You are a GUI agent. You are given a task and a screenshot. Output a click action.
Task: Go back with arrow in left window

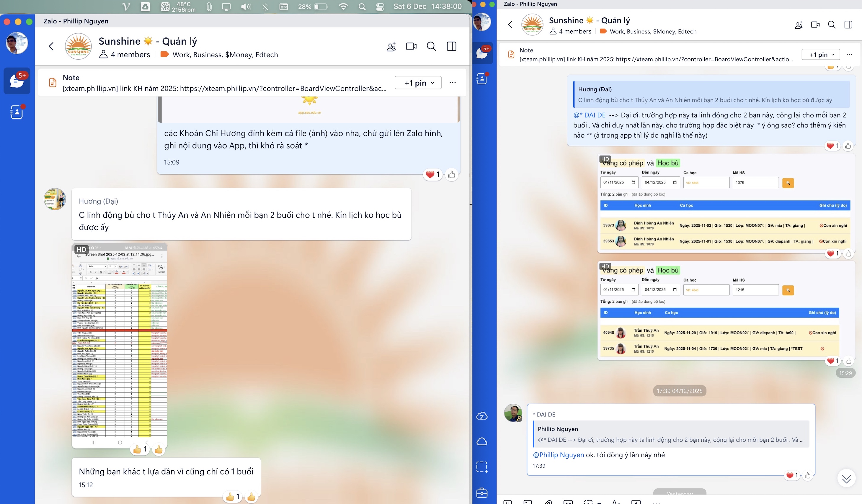[x=51, y=46]
